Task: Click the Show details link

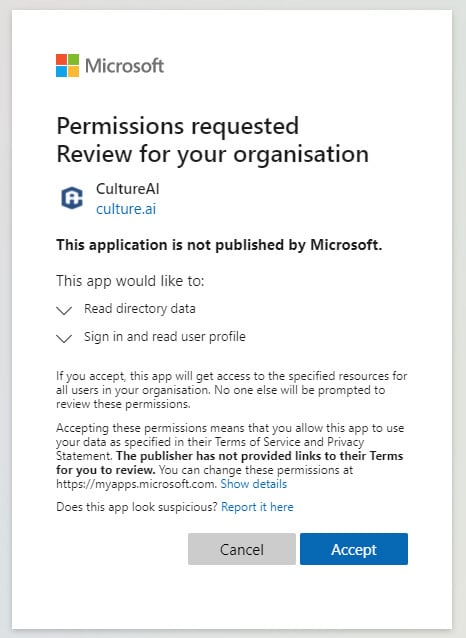Action: click(254, 484)
